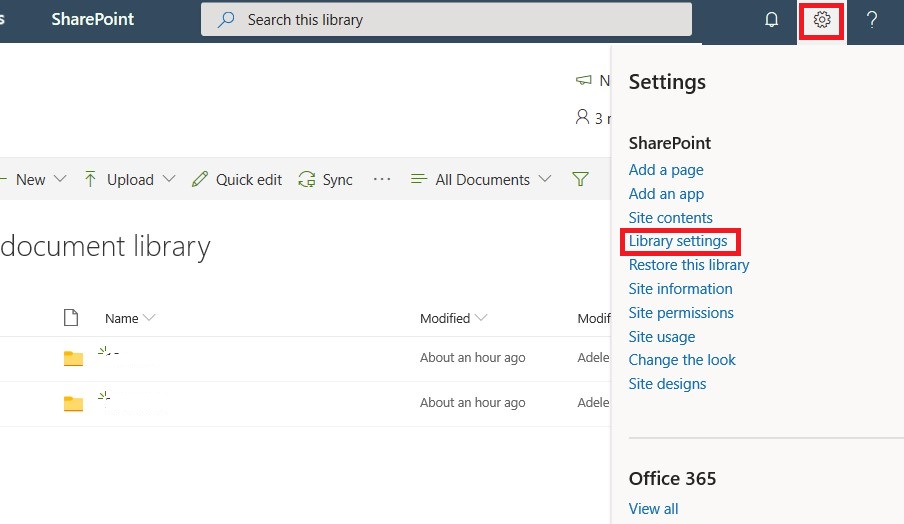Viewport: 904px width, 524px height.
Task: Click Upload in the toolbar
Action: tap(130, 180)
